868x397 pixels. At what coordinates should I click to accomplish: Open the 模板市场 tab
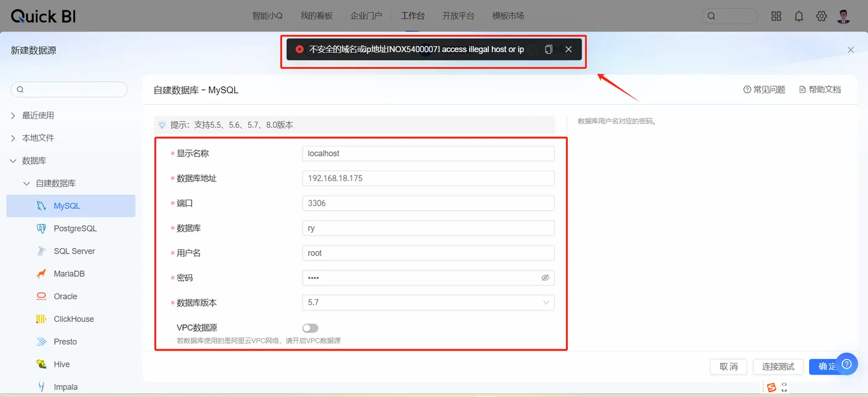click(x=508, y=16)
